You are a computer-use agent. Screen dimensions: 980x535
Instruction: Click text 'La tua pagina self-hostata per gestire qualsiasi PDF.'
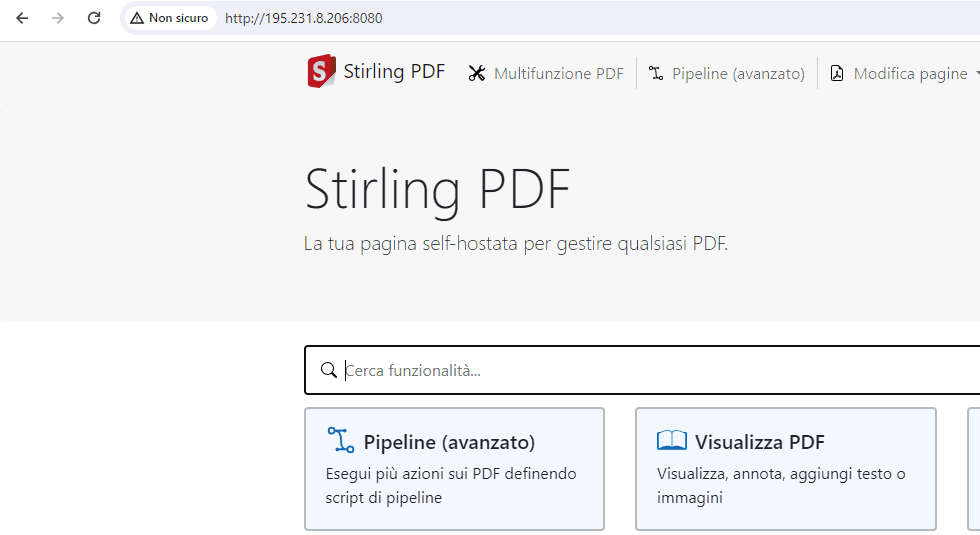516,243
